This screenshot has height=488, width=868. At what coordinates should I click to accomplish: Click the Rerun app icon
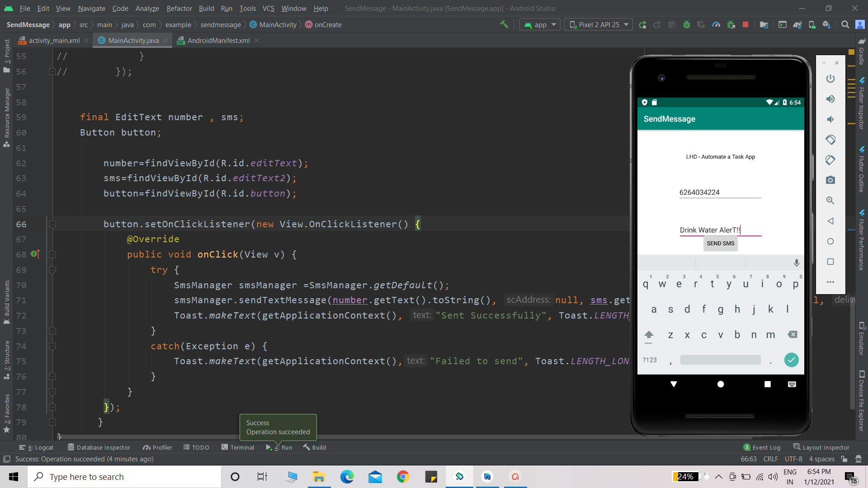coord(642,24)
